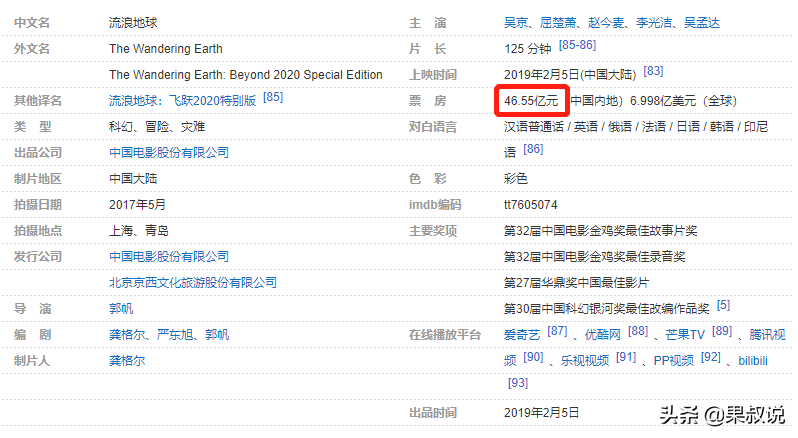
Task: Click the imdb编码 field label
Action: [x=435, y=205]
